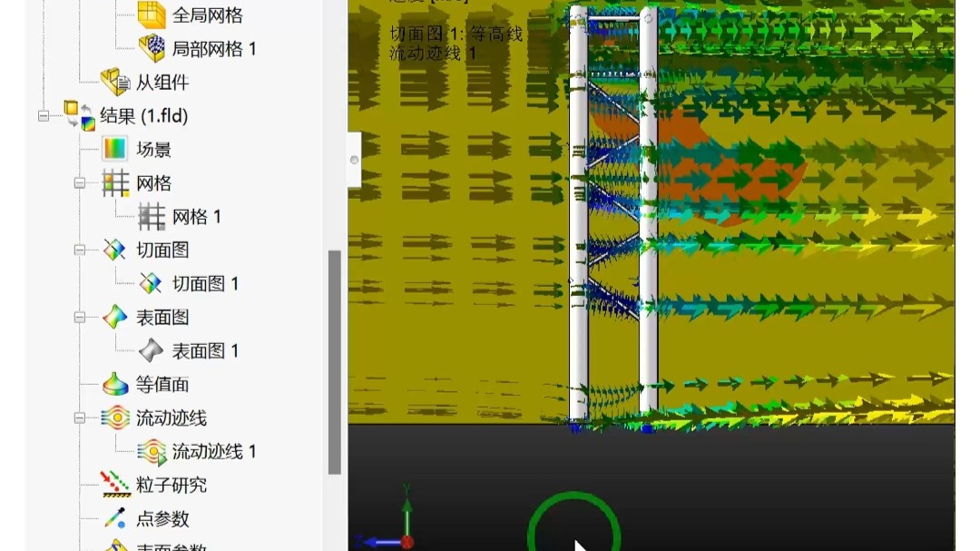Select the 粒子研究 label
This screenshot has height=551, width=980.
[x=171, y=485]
